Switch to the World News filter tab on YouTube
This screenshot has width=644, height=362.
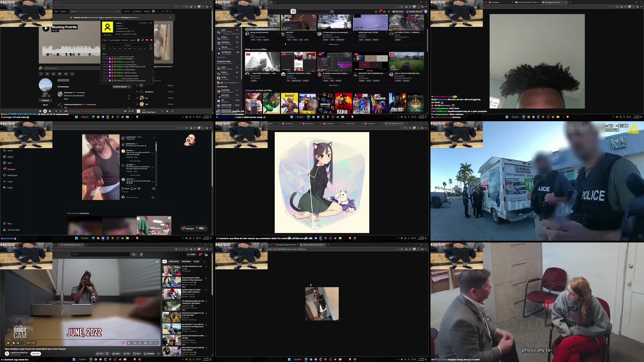pos(186,261)
